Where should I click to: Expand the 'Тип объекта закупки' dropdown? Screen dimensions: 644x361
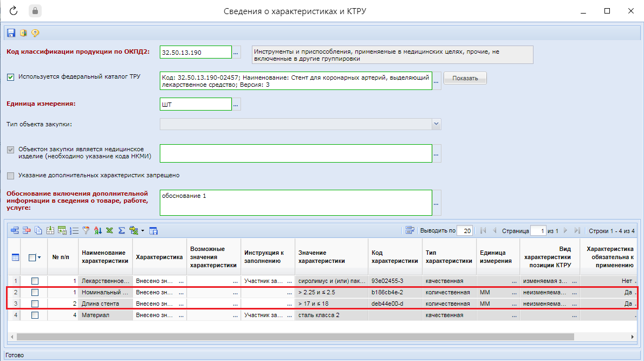click(436, 124)
